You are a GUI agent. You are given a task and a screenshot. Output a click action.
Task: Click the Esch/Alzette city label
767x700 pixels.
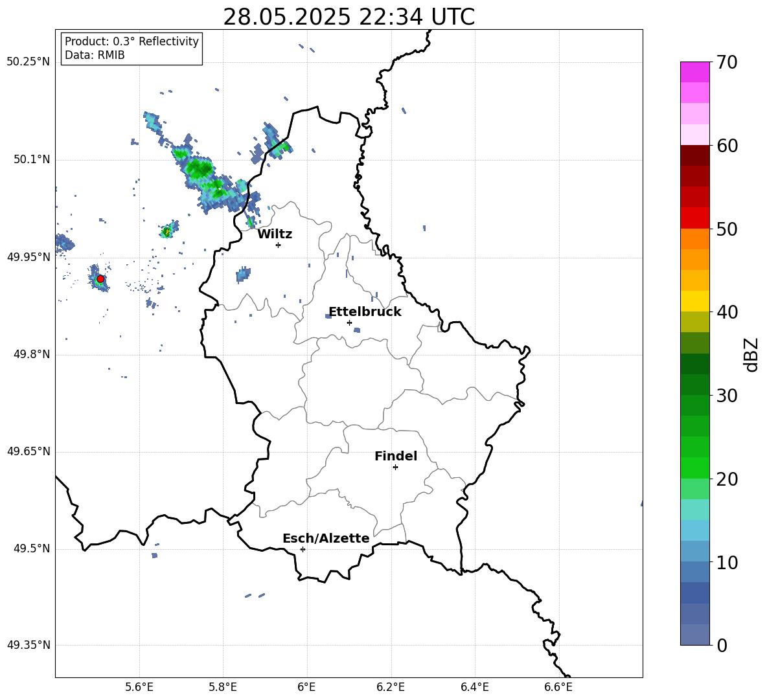(326, 538)
